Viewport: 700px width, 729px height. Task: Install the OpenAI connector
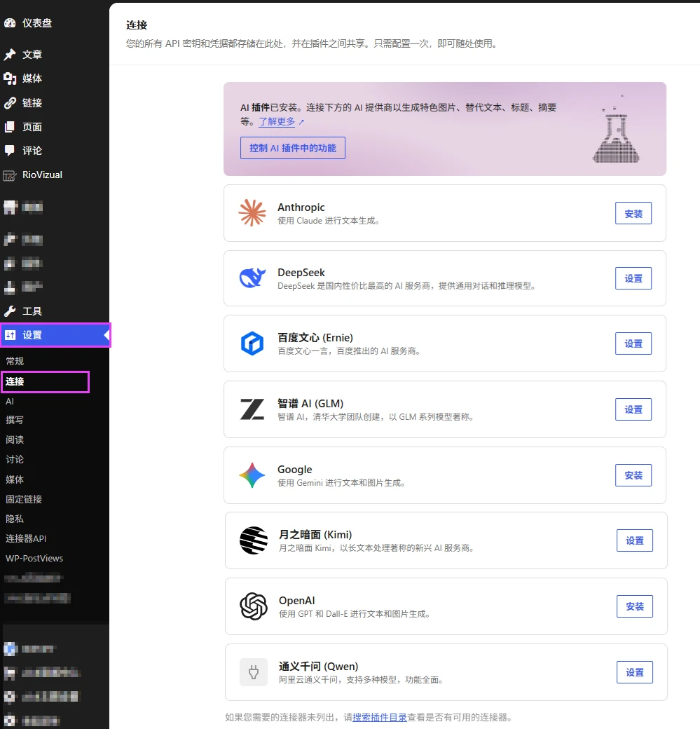[x=634, y=606]
